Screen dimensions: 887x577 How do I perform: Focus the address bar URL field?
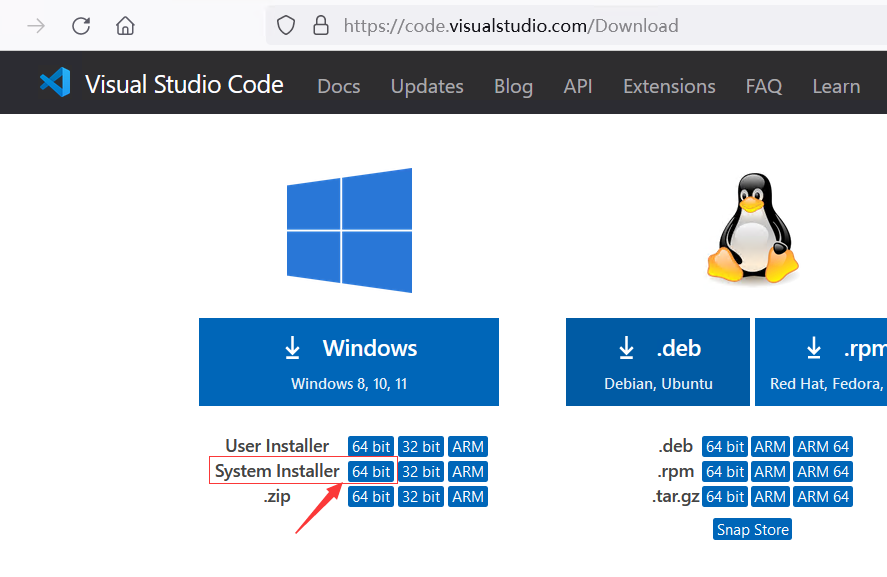(x=576, y=25)
